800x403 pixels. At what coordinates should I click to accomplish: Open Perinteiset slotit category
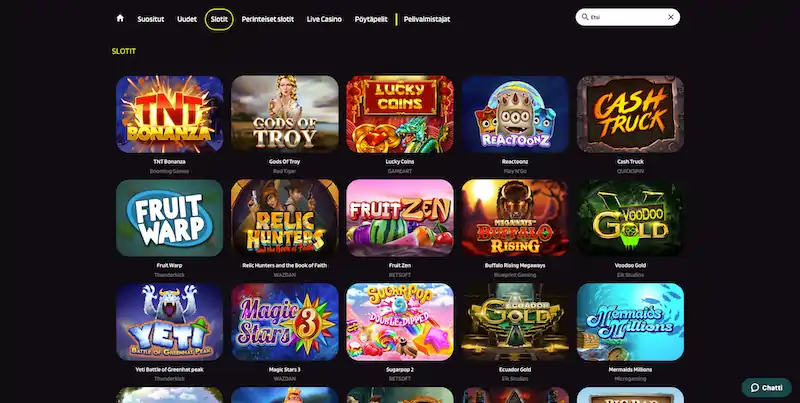click(x=267, y=19)
